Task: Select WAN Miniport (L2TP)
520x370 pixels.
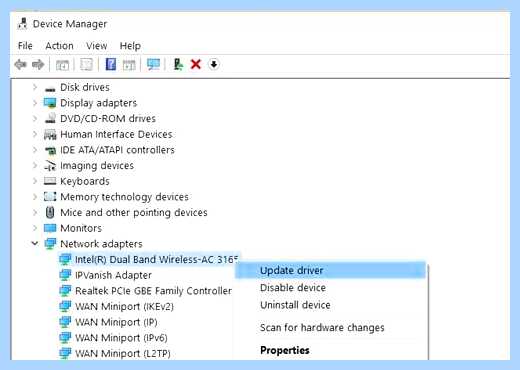Action: (123, 353)
